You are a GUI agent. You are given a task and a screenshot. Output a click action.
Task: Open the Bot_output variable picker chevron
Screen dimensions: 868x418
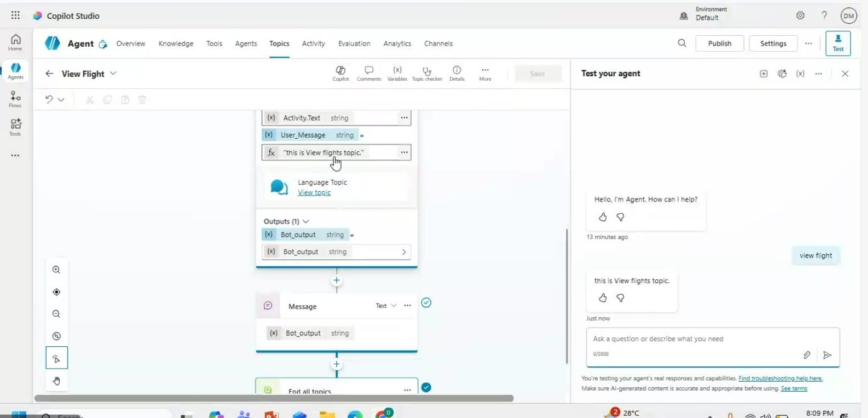point(404,252)
